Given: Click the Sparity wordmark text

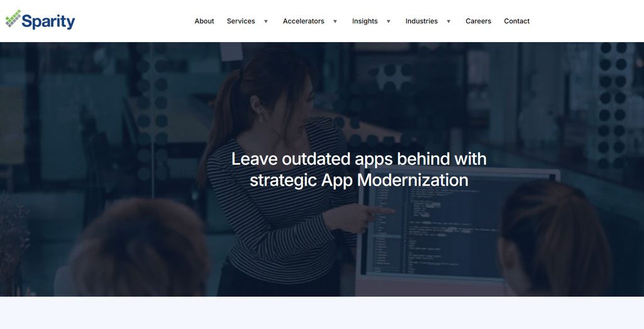Looking at the screenshot, I should pyautogui.click(x=48, y=22).
